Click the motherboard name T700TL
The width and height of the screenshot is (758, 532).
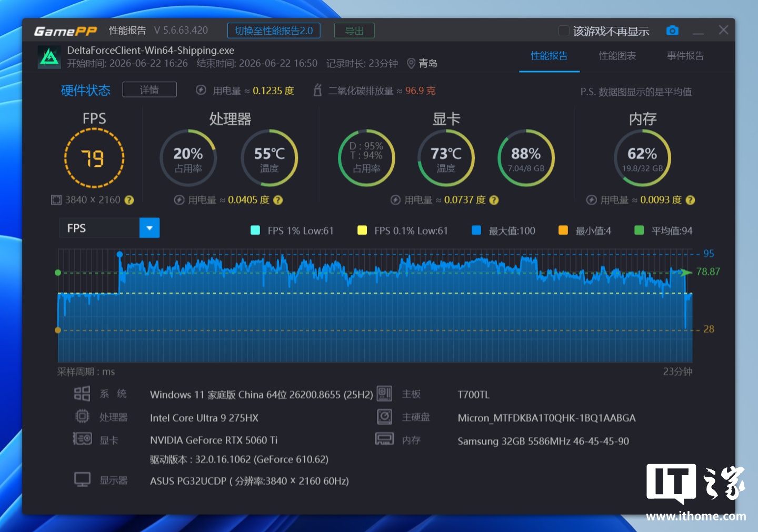pyautogui.click(x=474, y=395)
